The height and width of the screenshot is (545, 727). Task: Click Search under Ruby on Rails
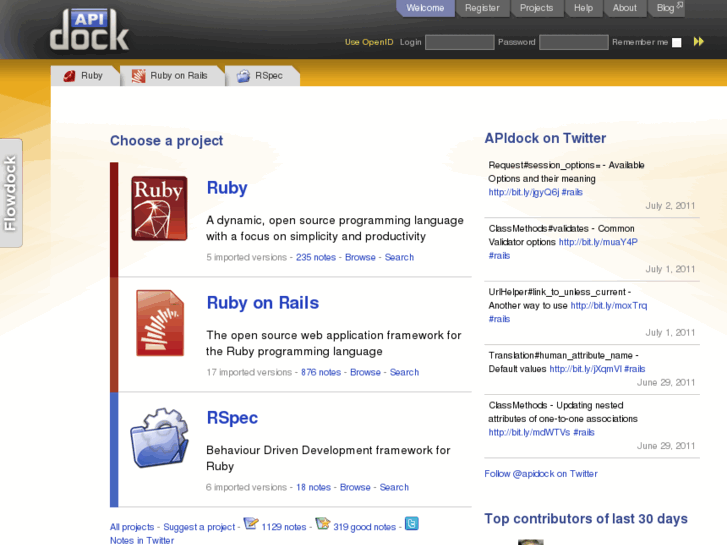(404, 372)
